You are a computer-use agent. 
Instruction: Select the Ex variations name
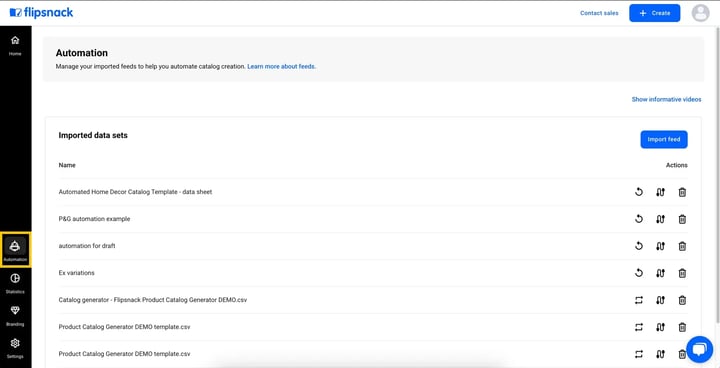point(76,273)
